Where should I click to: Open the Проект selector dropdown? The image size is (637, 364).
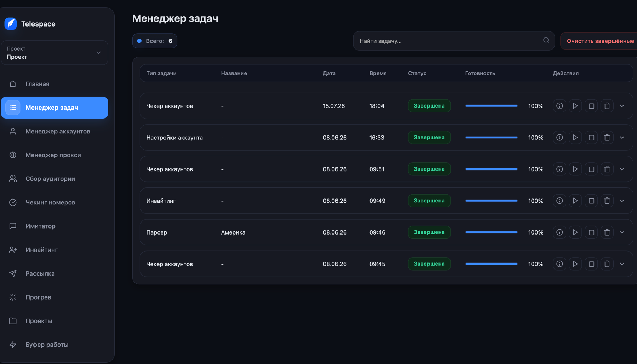pos(54,53)
